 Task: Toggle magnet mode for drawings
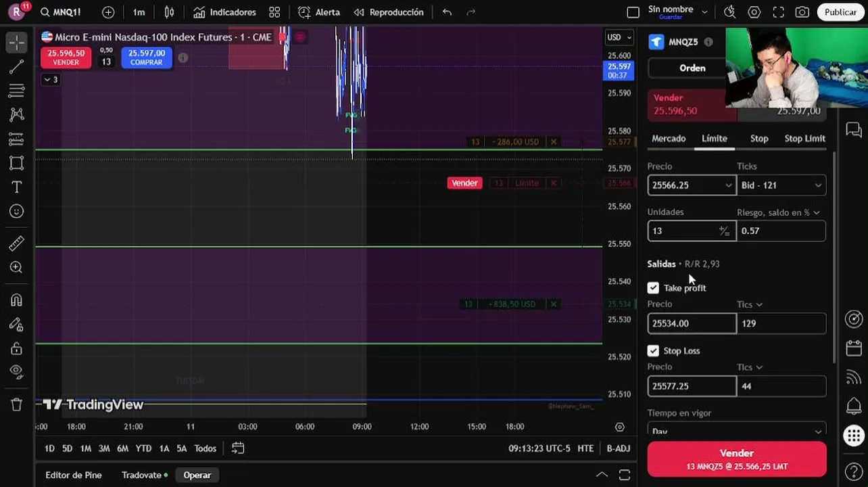click(x=17, y=300)
